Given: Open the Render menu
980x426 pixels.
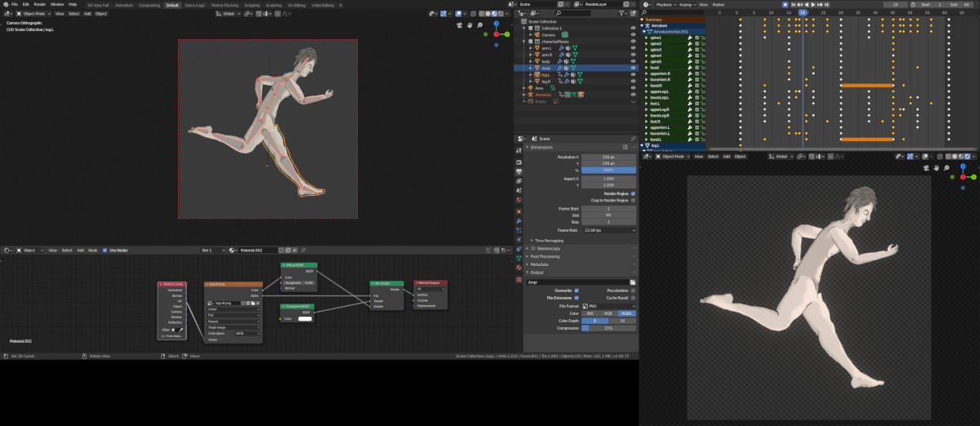Looking at the screenshot, I should 40,4.
